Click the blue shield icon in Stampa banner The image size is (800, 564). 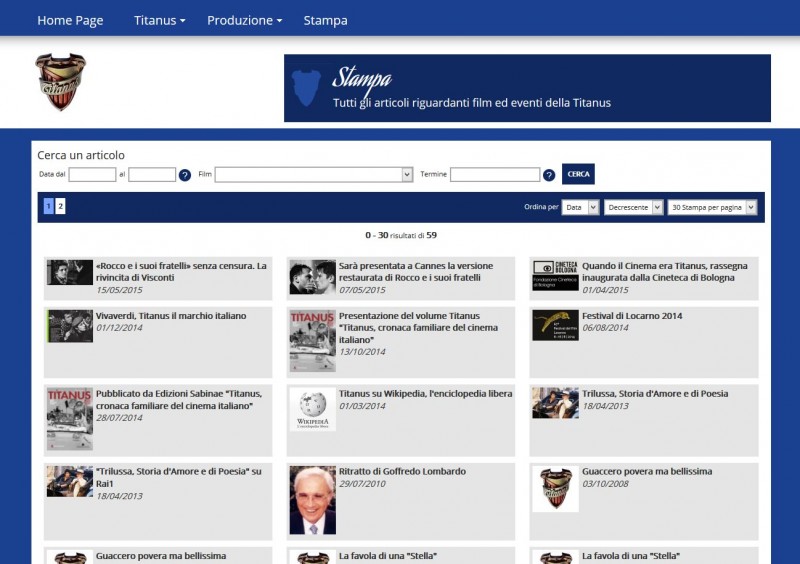pos(306,88)
